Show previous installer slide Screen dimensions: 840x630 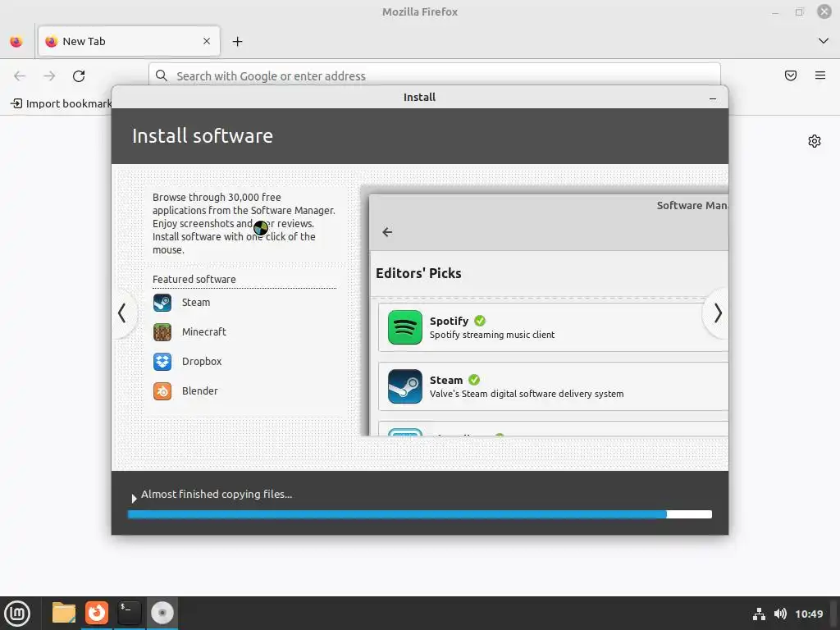click(x=122, y=313)
